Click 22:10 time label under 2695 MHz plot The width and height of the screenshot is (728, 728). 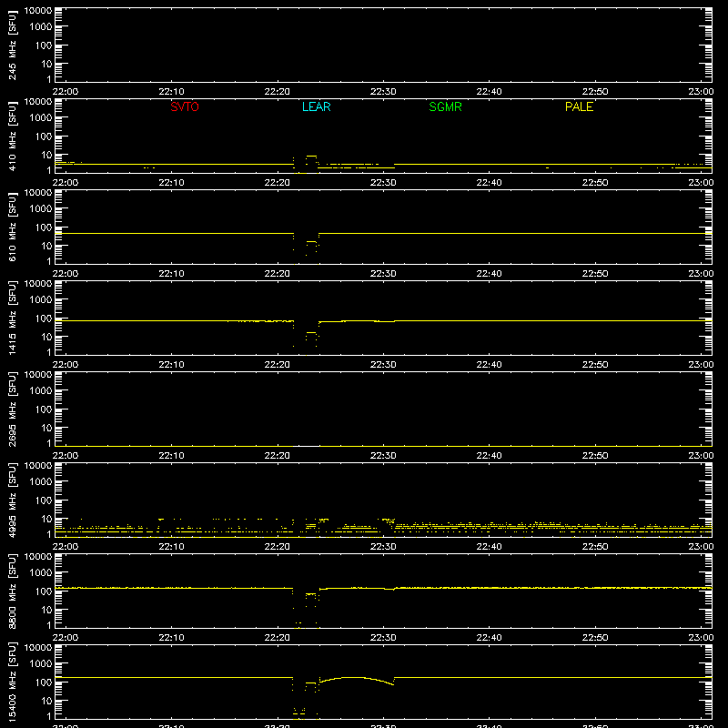click(x=171, y=456)
